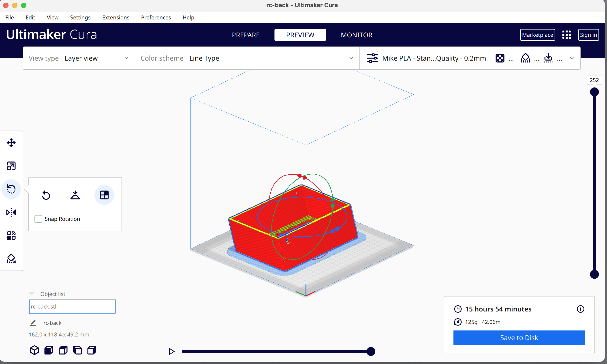
Task: Select the Support Blocker tool
Action: 11,259
